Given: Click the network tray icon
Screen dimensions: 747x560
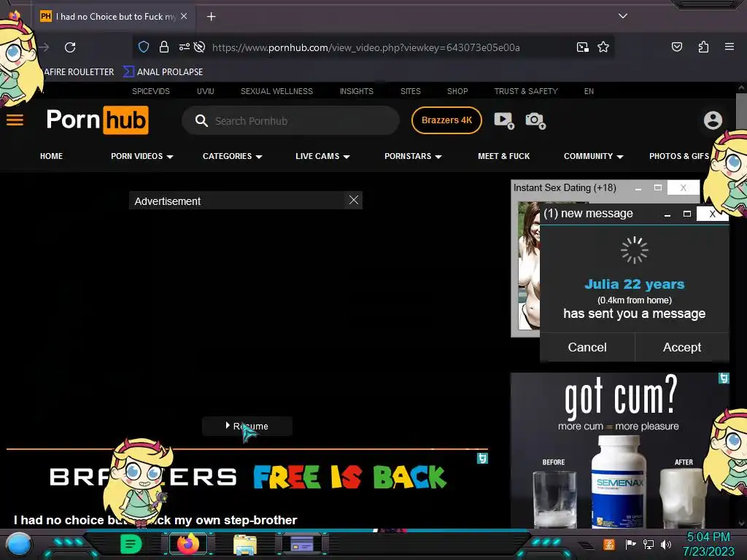Looking at the screenshot, I should coord(649,544).
